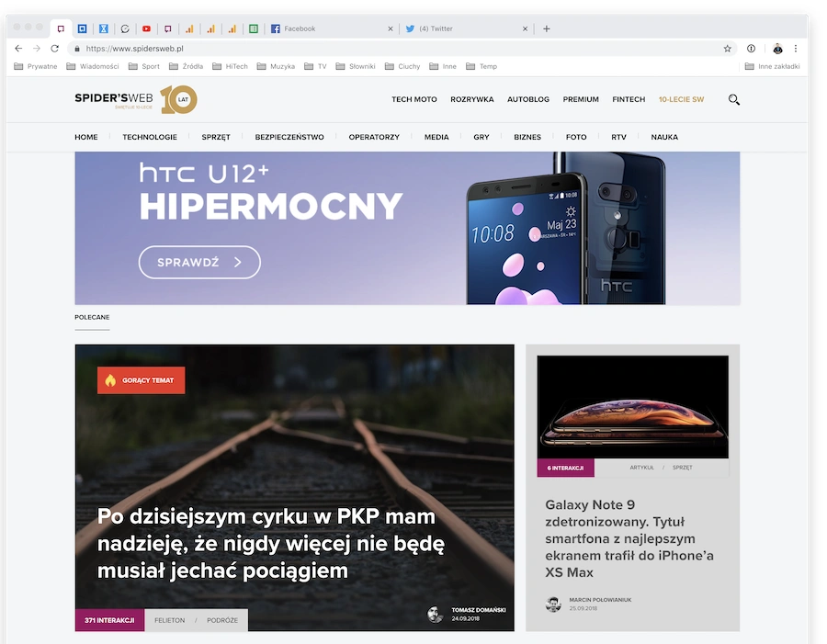Image resolution: width=827 pixels, height=644 pixels.
Task: Open the PKP train article headline
Action: pyautogui.click(x=271, y=543)
